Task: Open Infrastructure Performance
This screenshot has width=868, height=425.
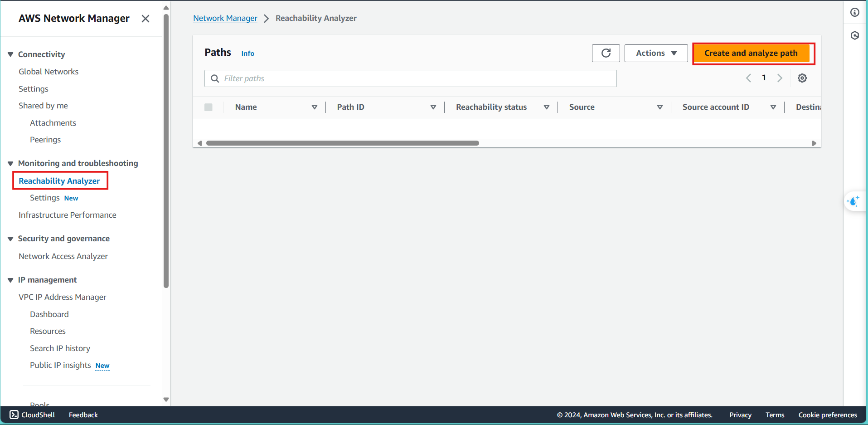Action: pos(68,215)
